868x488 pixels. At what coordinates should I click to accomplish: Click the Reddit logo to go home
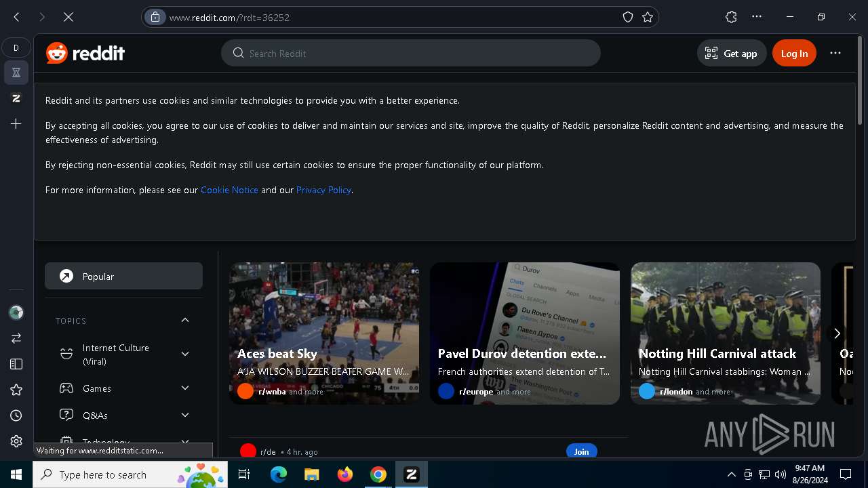pos(85,53)
